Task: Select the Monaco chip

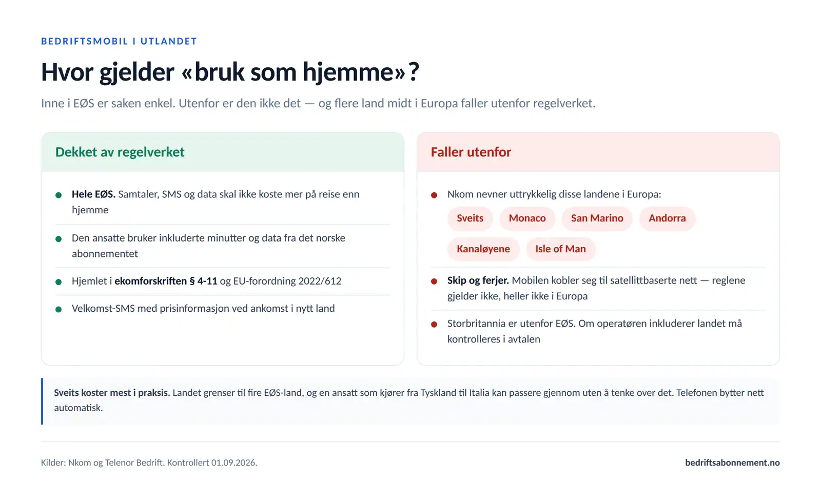Action: tap(527, 218)
